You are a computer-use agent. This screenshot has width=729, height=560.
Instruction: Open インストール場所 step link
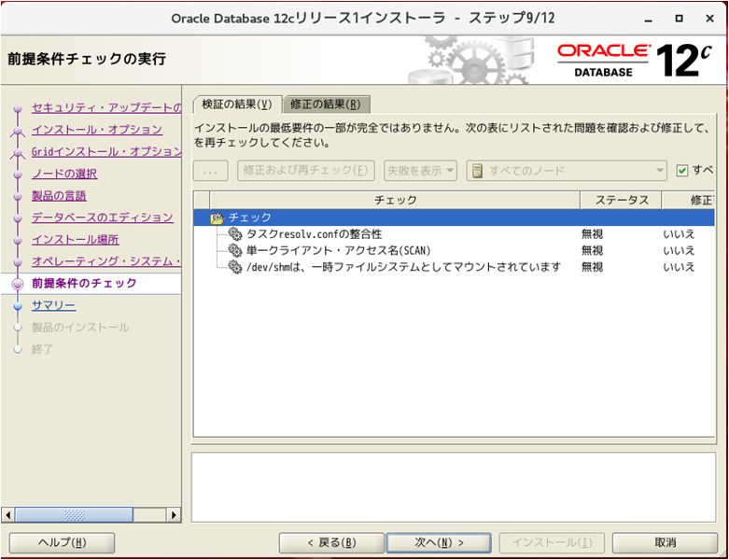[x=76, y=240]
